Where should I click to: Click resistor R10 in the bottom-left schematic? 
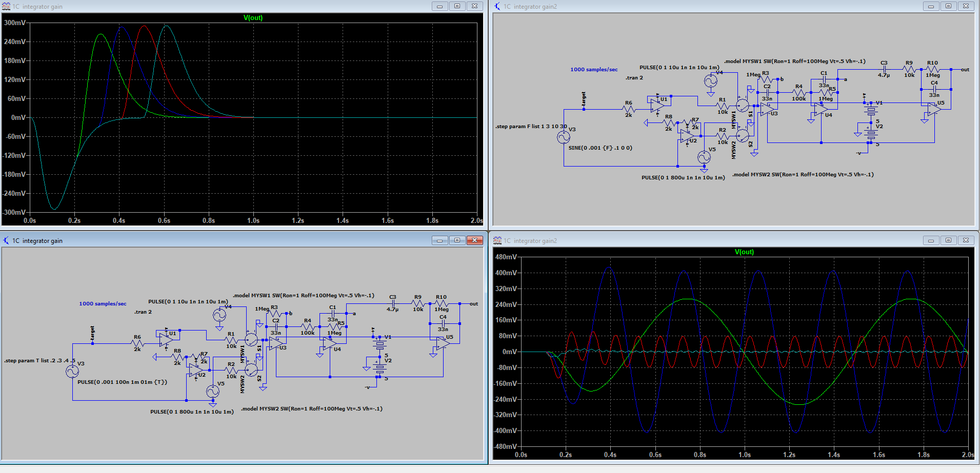pyautogui.click(x=442, y=303)
